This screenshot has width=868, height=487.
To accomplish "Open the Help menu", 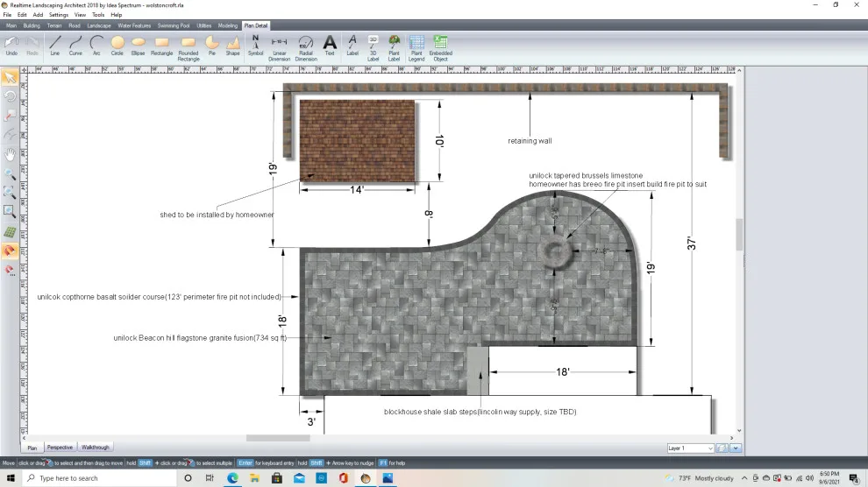I will pyautogui.click(x=117, y=15).
